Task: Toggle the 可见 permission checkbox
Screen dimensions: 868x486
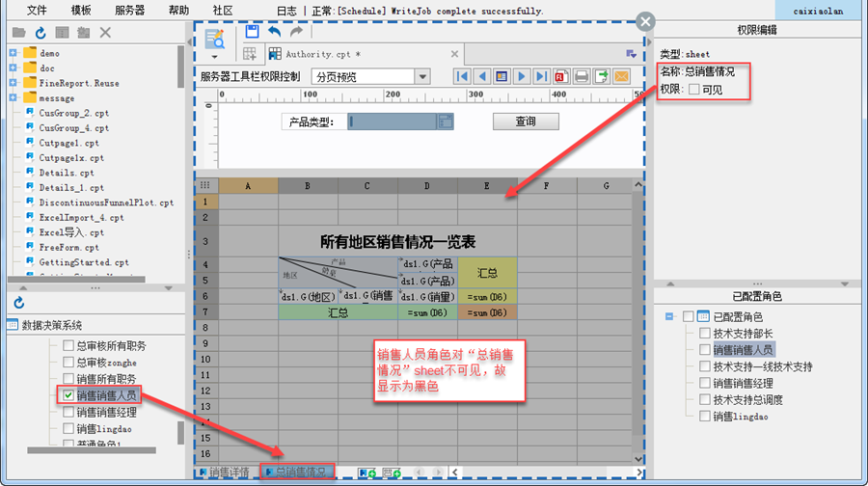Action: click(x=693, y=90)
